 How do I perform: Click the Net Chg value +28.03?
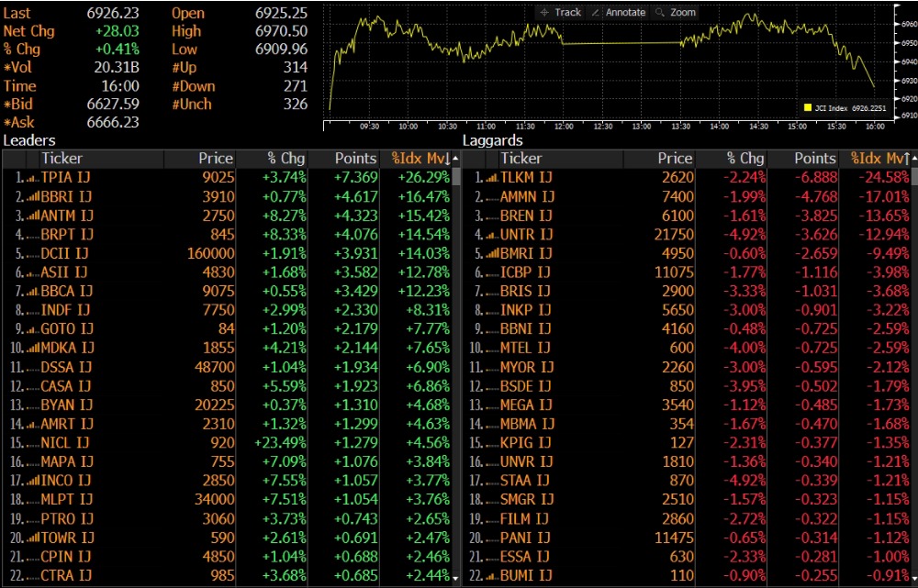[118, 31]
